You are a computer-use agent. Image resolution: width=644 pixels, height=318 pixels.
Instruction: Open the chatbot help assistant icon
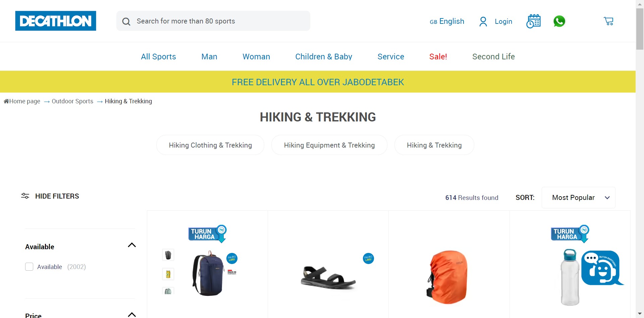[x=602, y=268]
